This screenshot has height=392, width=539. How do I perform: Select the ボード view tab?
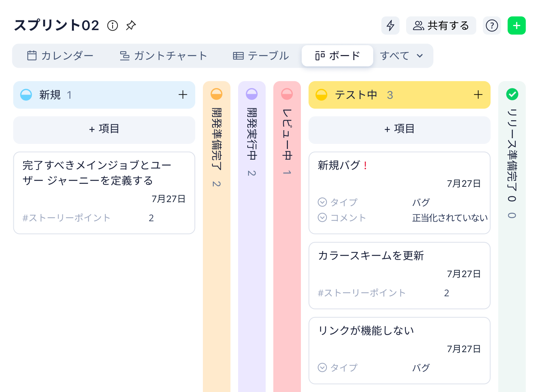click(x=337, y=56)
